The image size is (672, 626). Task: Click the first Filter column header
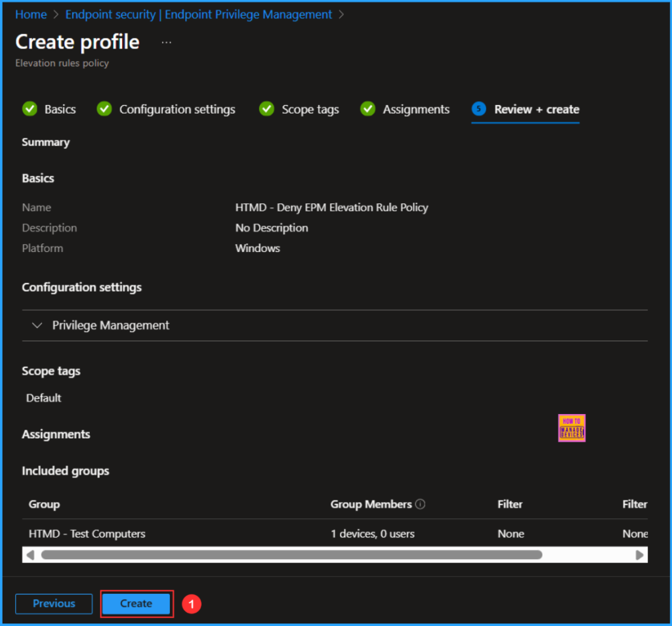510,505
